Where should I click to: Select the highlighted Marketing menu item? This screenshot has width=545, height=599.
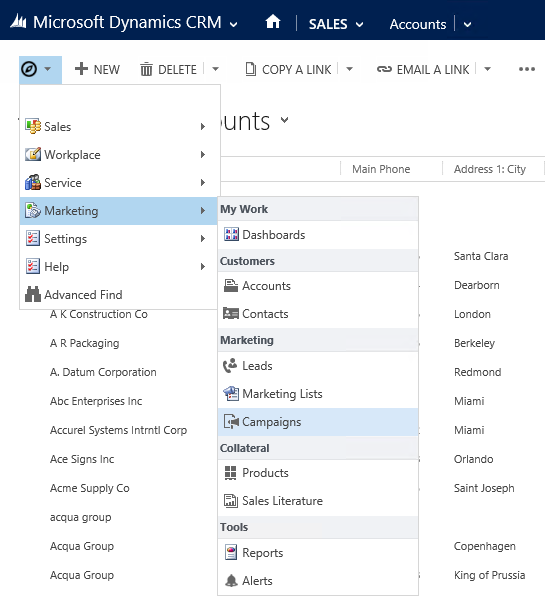tap(119, 210)
